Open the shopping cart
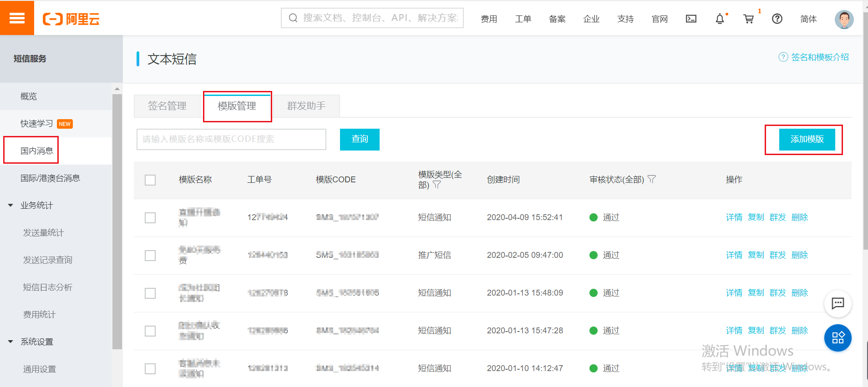Viewport: 868px width, 387px height. point(748,19)
